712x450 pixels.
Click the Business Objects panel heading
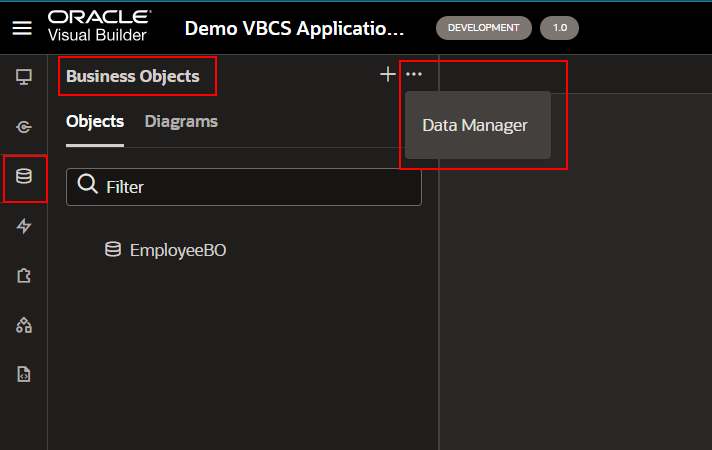point(133,76)
